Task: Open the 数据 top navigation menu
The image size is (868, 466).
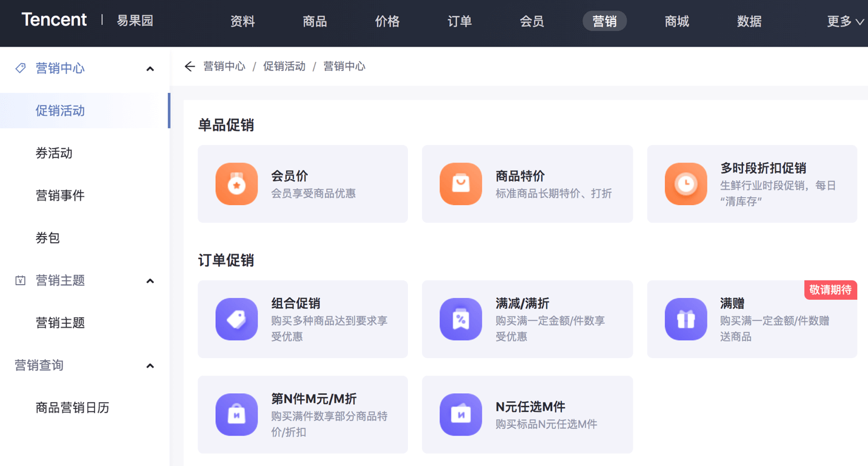Action: tap(749, 22)
